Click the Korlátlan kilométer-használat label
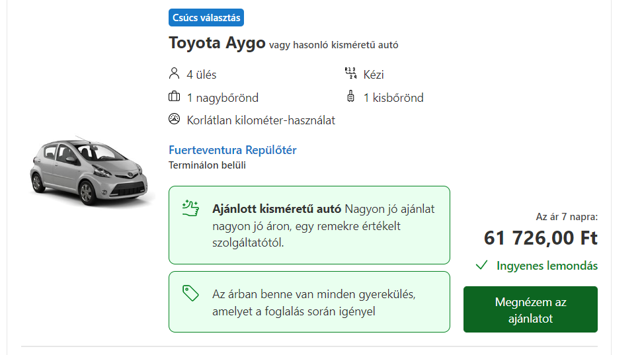The height and width of the screenshot is (355, 644). [261, 120]
